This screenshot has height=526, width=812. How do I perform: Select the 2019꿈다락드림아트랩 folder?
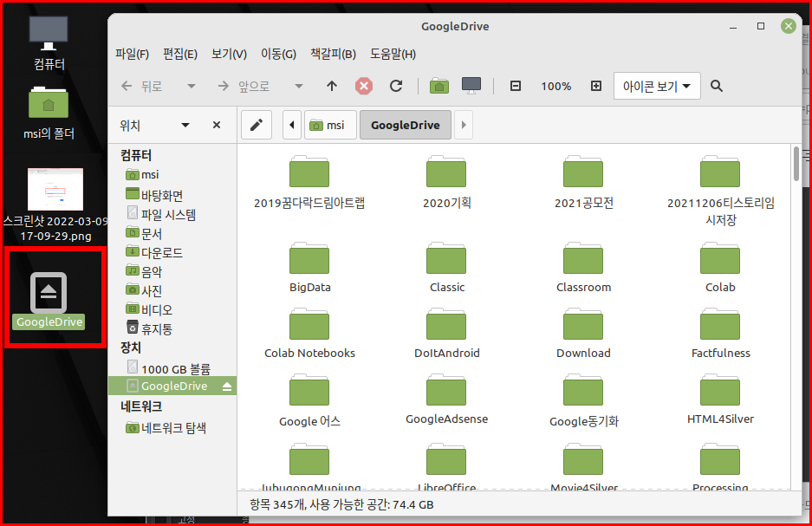(309, 182)
